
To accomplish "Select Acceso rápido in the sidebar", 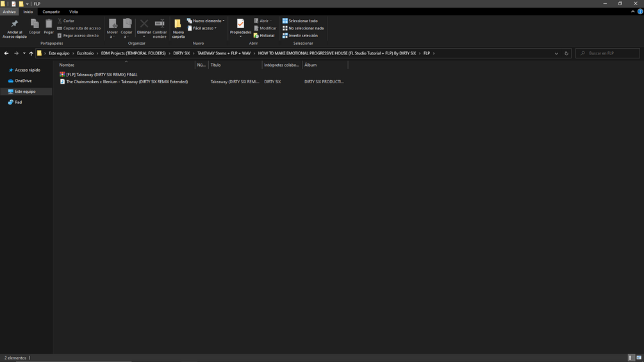I will (27, 70).
